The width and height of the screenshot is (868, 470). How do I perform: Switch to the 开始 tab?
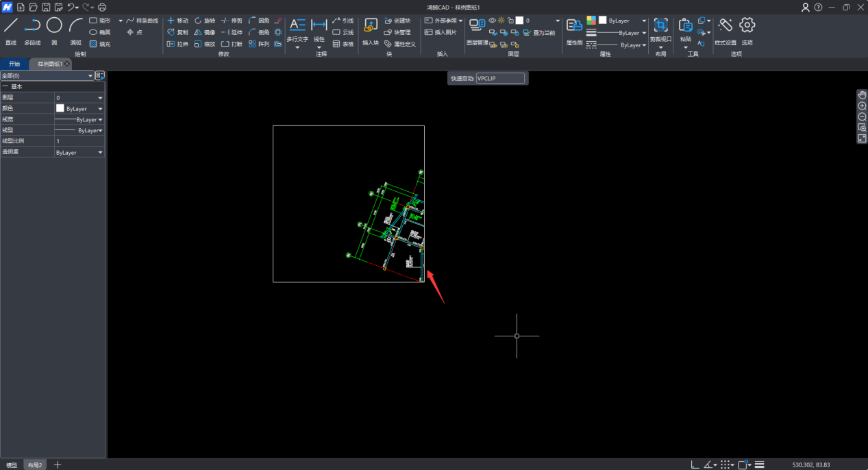(14, 64)
